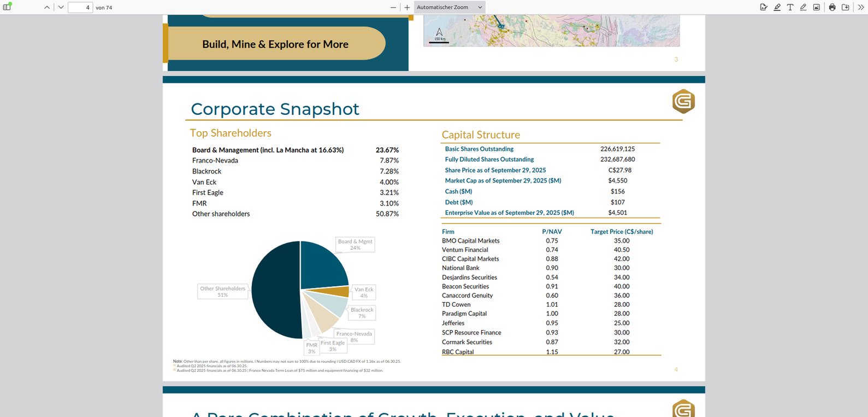
Task: Click the 'Board & Mgmt 24%' pie chart label
Action: [x=355, y=245]
